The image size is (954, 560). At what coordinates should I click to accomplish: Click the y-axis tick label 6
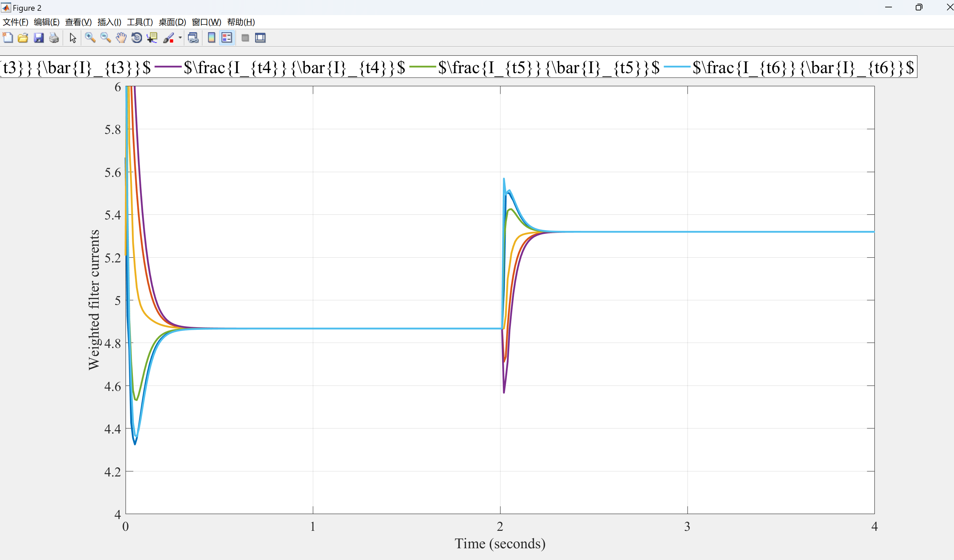coord(118,87)
